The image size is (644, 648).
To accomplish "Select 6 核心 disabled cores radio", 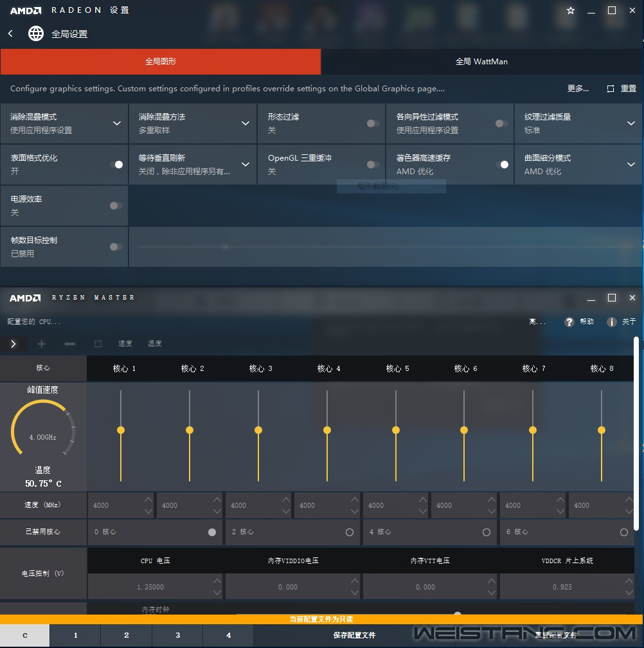I will 624,532.
